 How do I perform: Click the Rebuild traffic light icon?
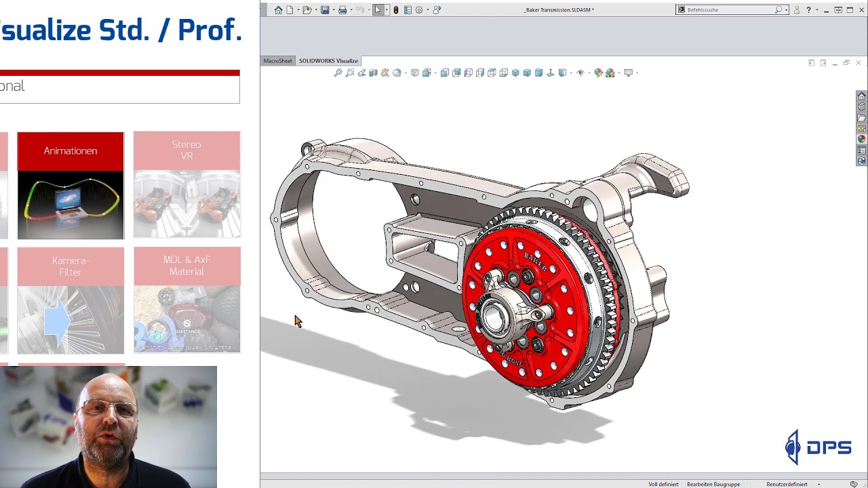(x=396, y=10)
